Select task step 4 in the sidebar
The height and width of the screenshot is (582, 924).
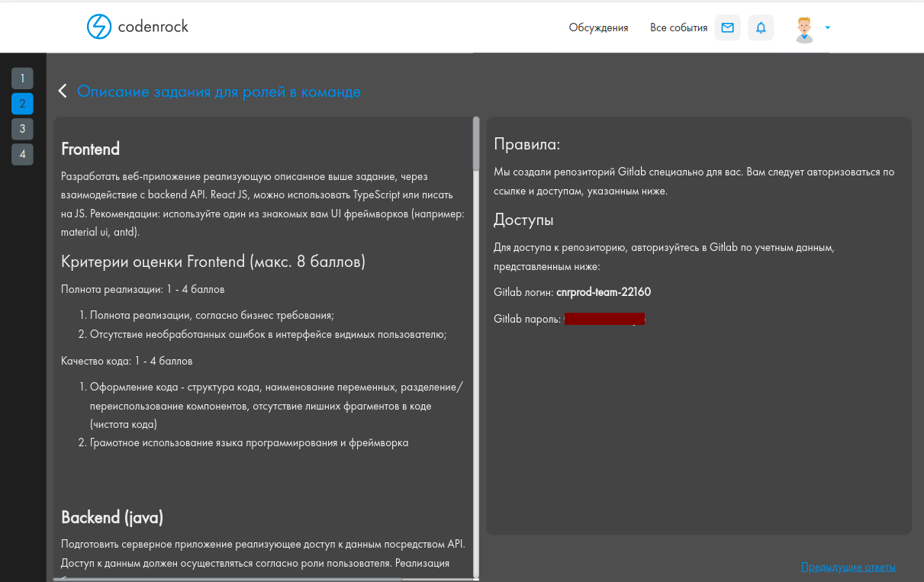(x=22, y=154)
